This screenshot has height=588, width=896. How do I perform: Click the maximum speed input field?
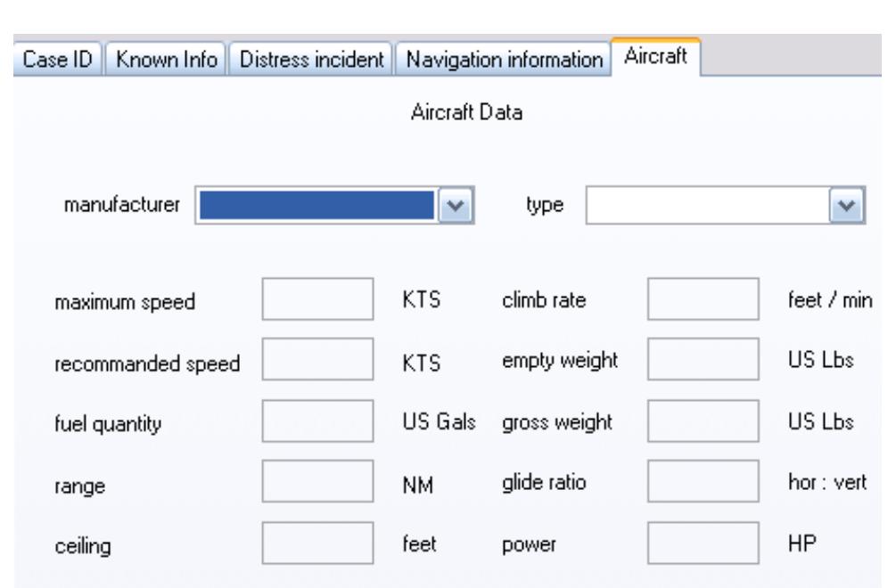pyautogui.click(x=316, y=298)
